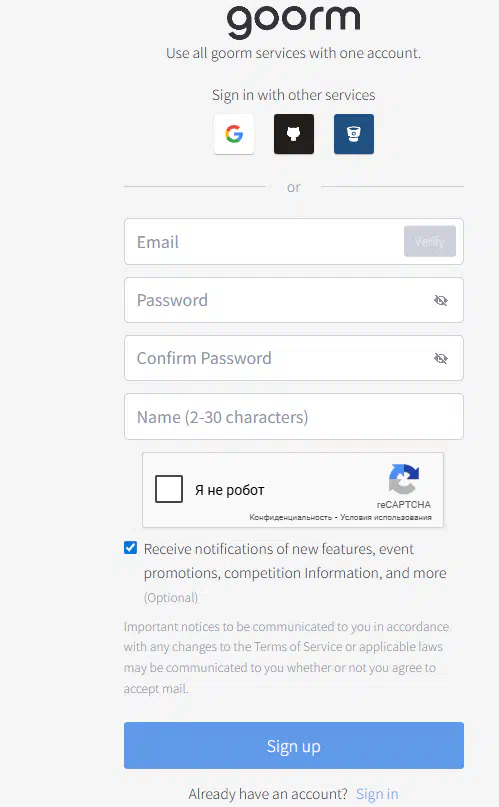Choose the GitHub sign-in icon
499x807 pixels.
(x=294, y=134)
